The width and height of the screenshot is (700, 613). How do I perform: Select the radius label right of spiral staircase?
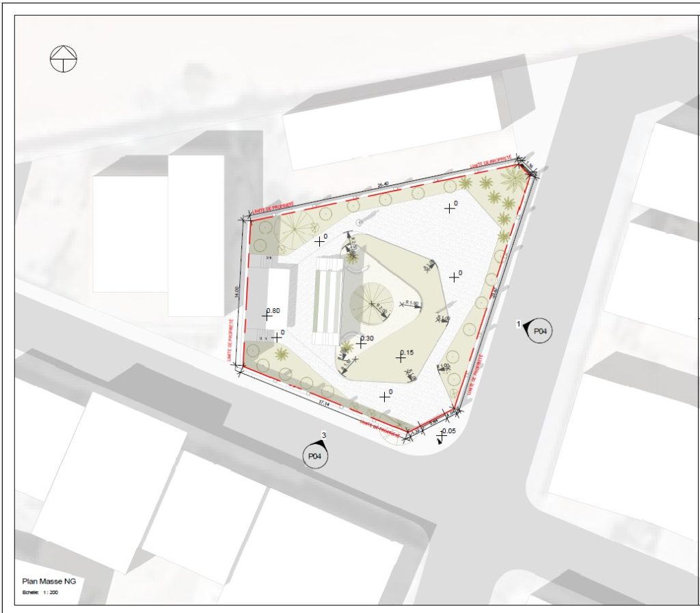click(413, 303)
